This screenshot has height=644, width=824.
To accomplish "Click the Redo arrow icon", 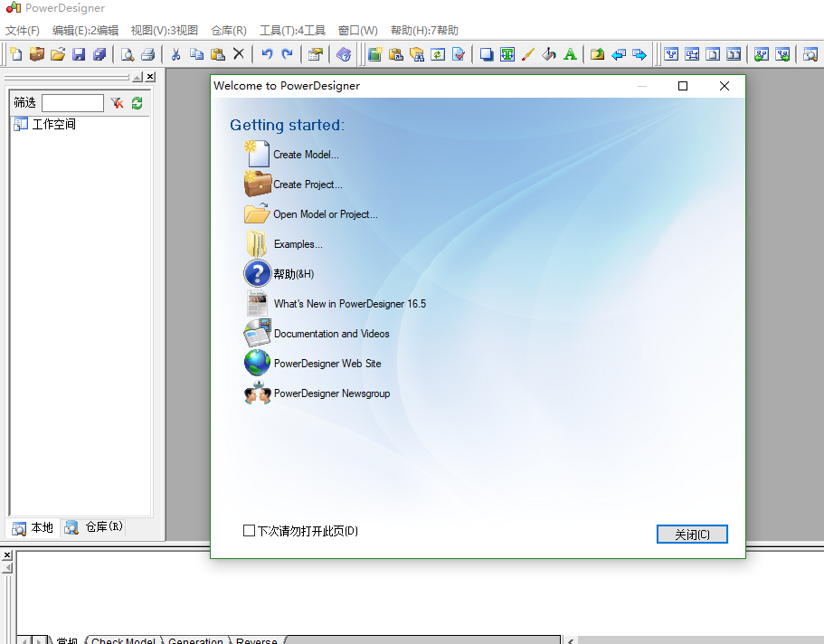I will (287, 54).
